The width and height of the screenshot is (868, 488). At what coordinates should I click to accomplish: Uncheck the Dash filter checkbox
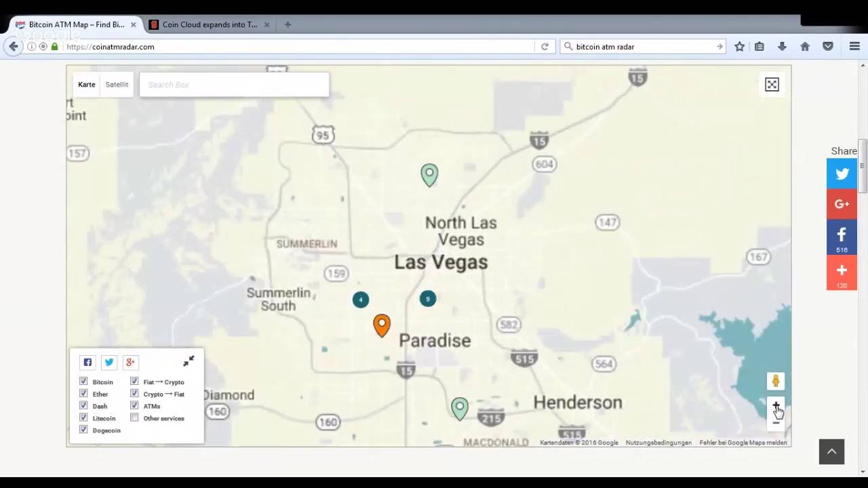pyautogui.click(x=83, y=406)
